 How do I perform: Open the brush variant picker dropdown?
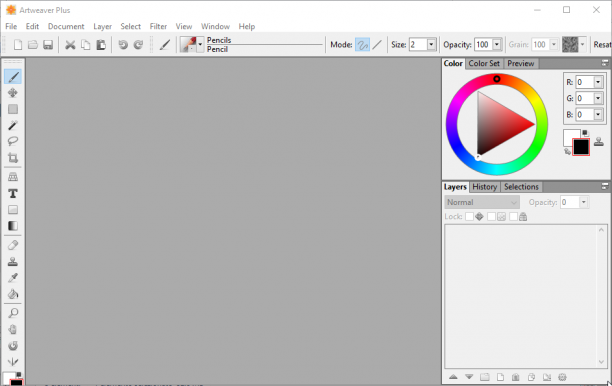click(200, 45)
